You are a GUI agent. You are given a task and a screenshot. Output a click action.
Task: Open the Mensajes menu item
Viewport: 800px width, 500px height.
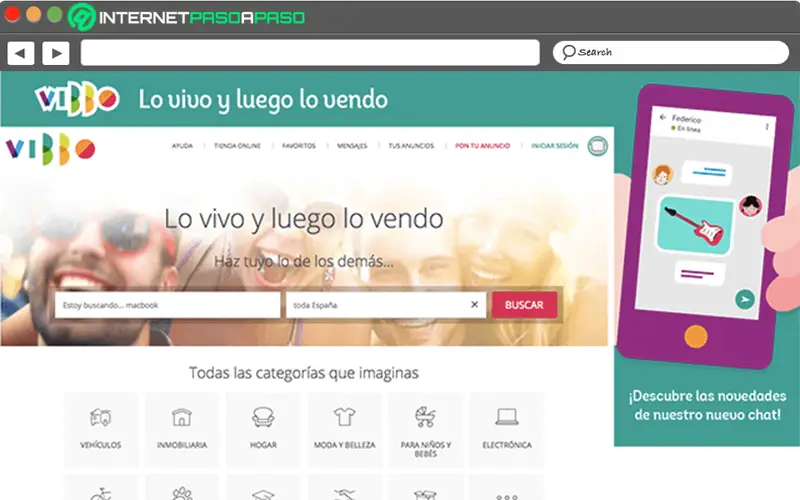[352, 146]
